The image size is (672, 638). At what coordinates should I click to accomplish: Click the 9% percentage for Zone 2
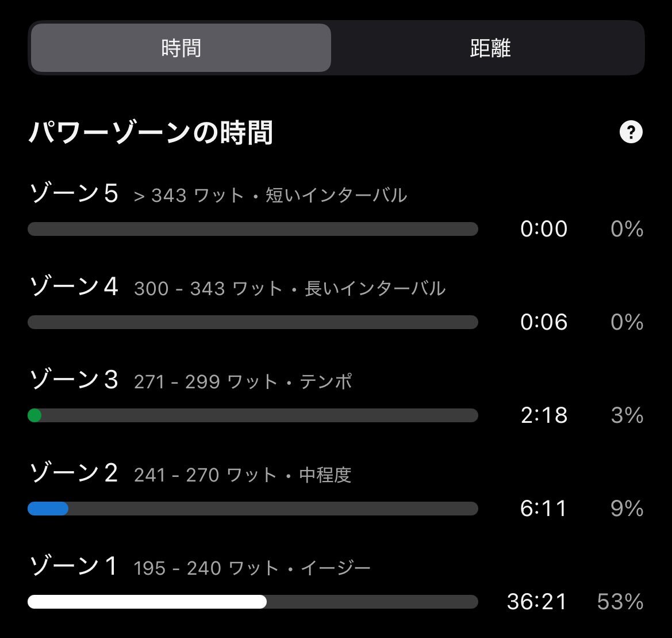(627, 509)
